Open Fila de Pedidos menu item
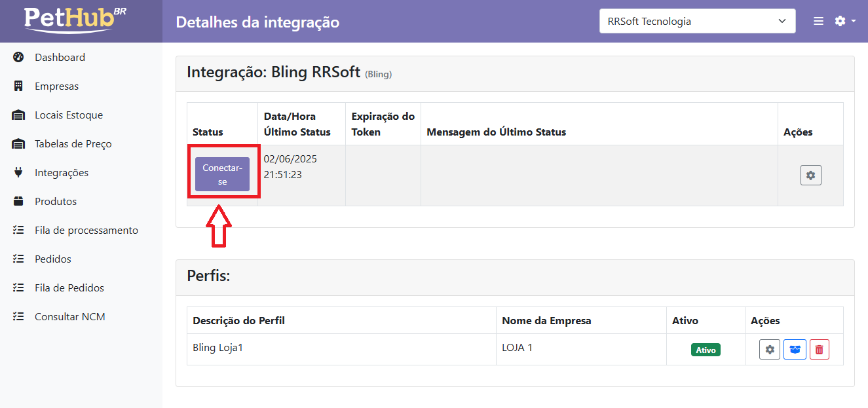 pos(69,287)
